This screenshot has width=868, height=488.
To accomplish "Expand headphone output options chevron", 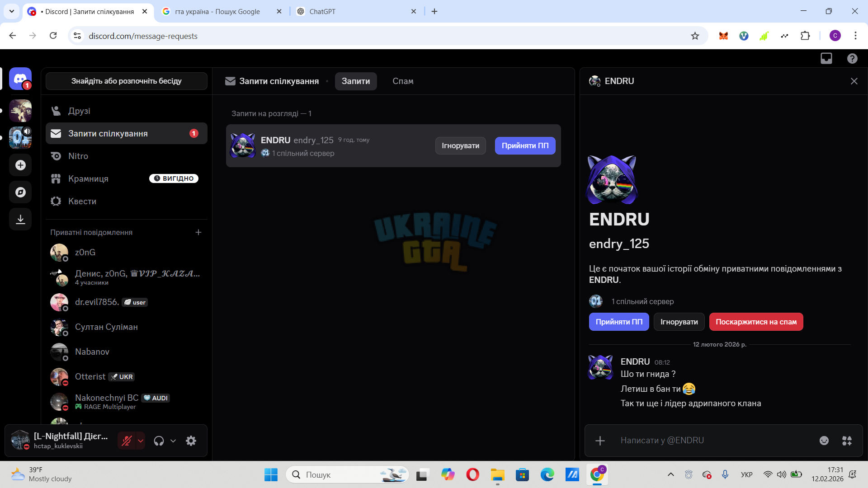I will click(x=173, y=441).
